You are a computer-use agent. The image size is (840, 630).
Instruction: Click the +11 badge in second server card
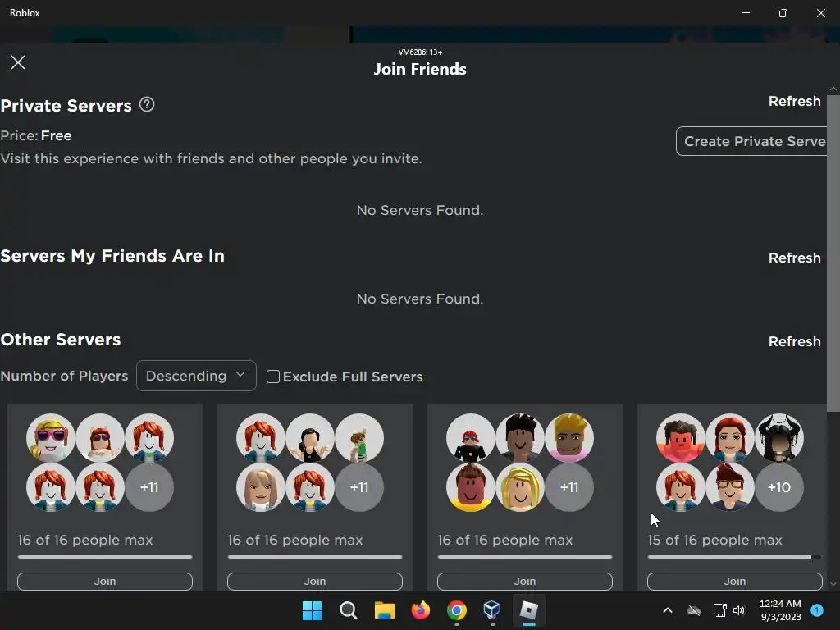359,487
